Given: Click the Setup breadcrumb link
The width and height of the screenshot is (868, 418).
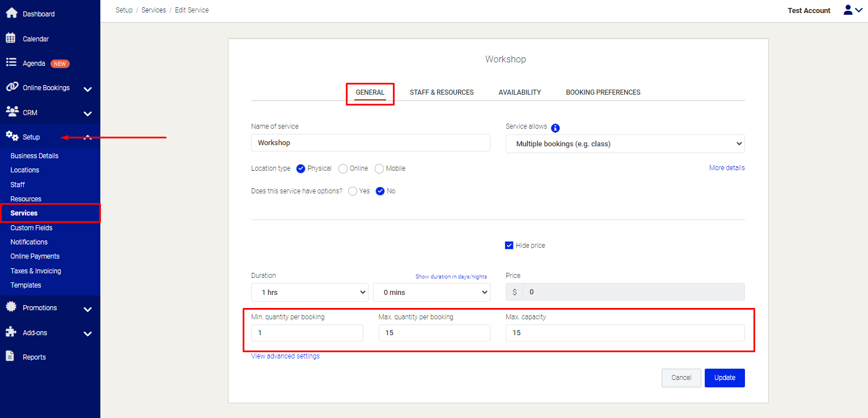Looking at the screenshot, I should point(124,10).
